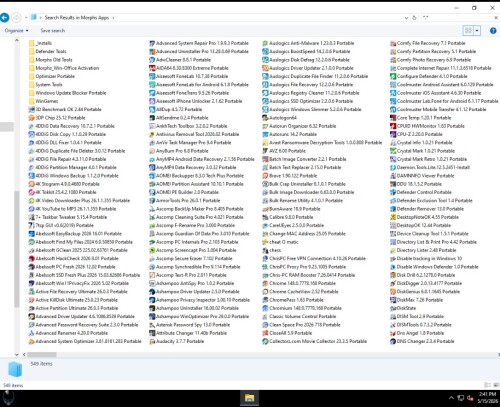
Task: Select AVZ 6.00 Portable
Action: coord(284,151)
